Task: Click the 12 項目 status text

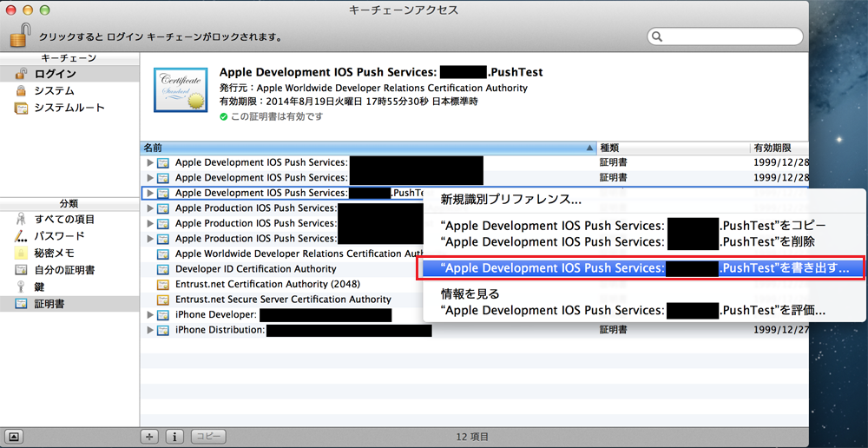Action: coord(472,437)
